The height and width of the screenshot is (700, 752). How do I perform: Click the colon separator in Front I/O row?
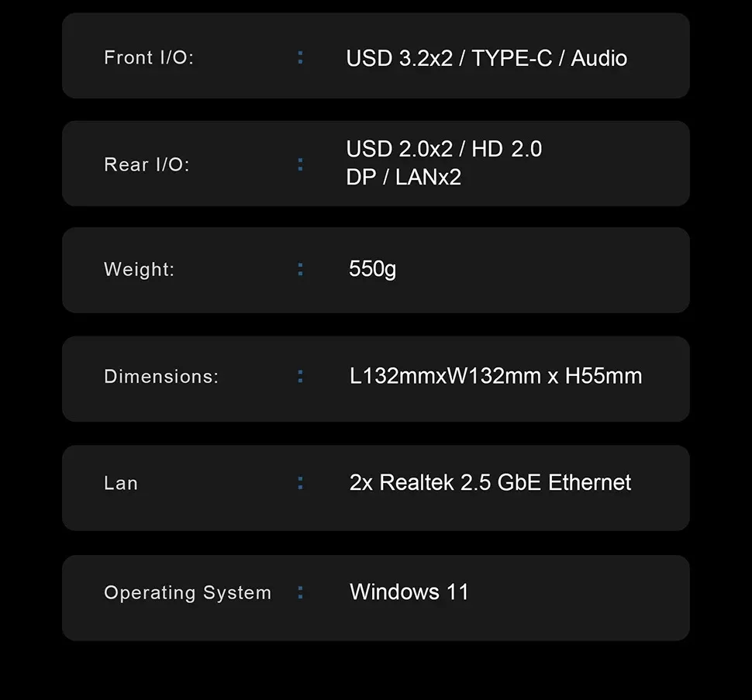tap(301, 57)
